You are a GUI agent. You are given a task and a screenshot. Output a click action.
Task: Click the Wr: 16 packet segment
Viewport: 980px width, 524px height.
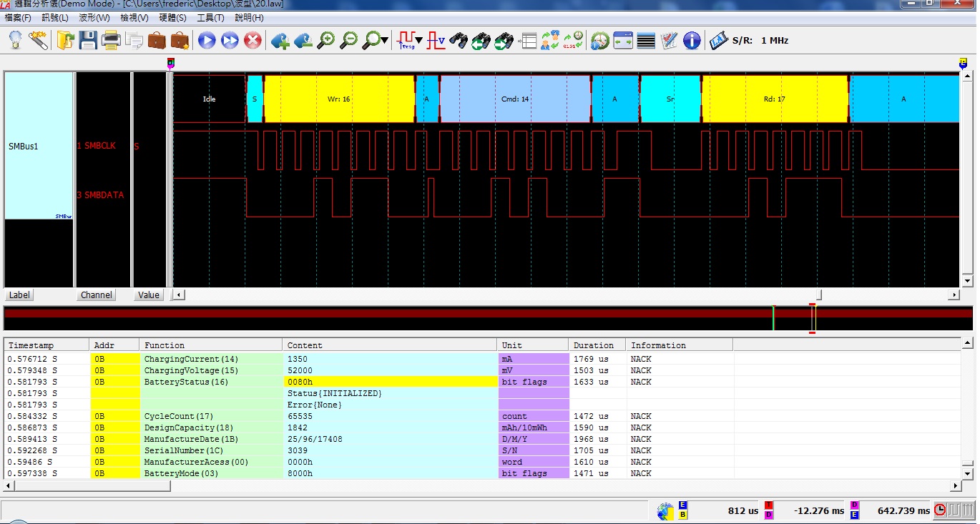[339, 99]
